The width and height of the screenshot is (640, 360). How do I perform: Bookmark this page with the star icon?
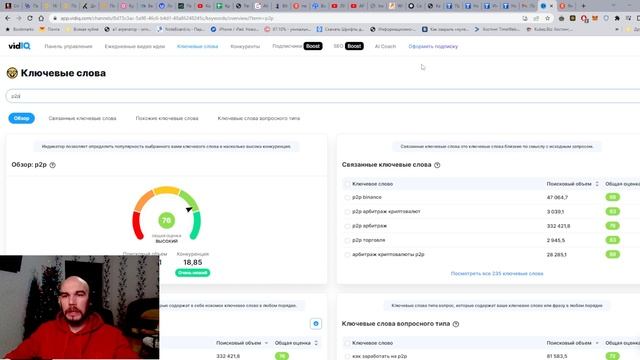pyautogui.click(x=547, y=18)
